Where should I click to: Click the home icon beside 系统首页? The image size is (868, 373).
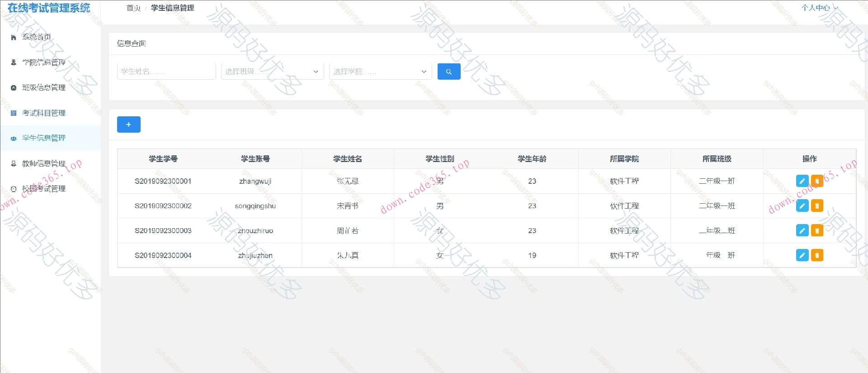tap(14, 37)
